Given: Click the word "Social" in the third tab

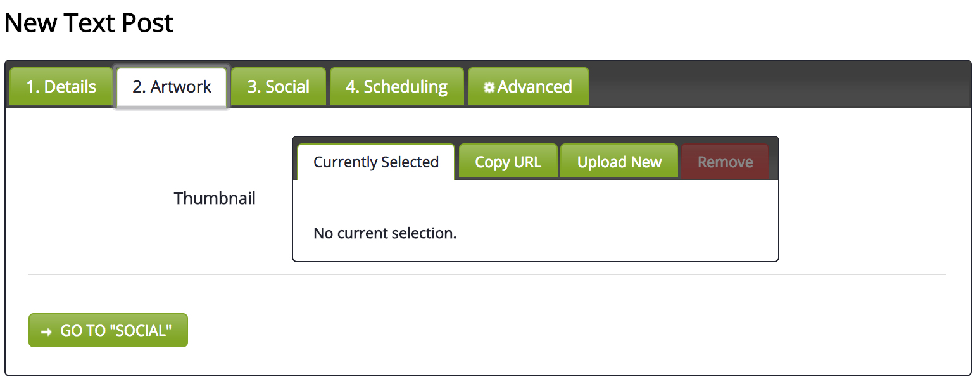Looking at the screenshot, I should point(287,87).
